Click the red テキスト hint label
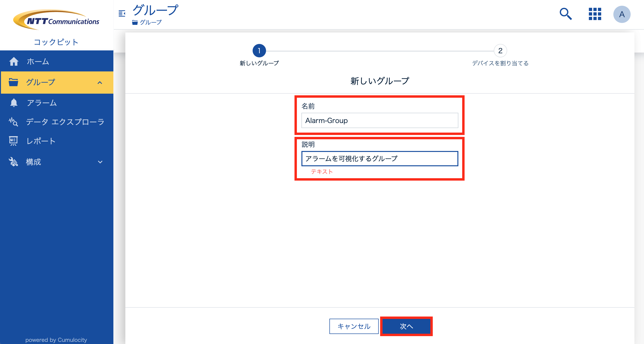 tap(322, 172)
